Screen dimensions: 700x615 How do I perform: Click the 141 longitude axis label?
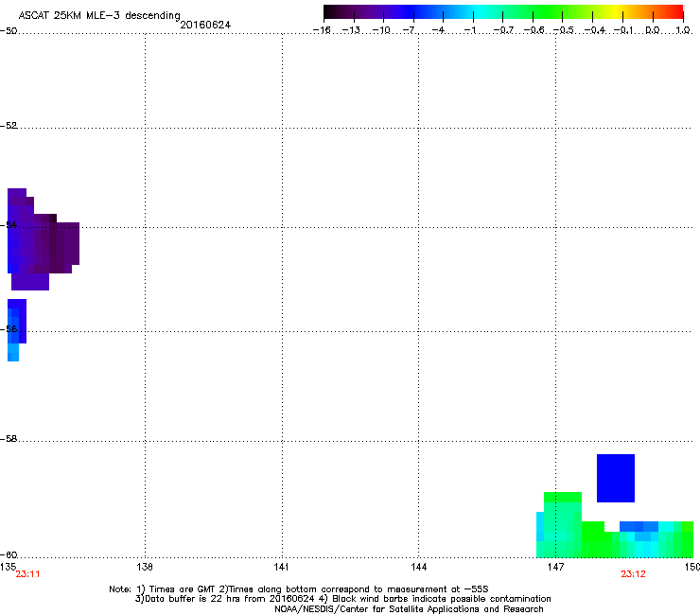281,567
